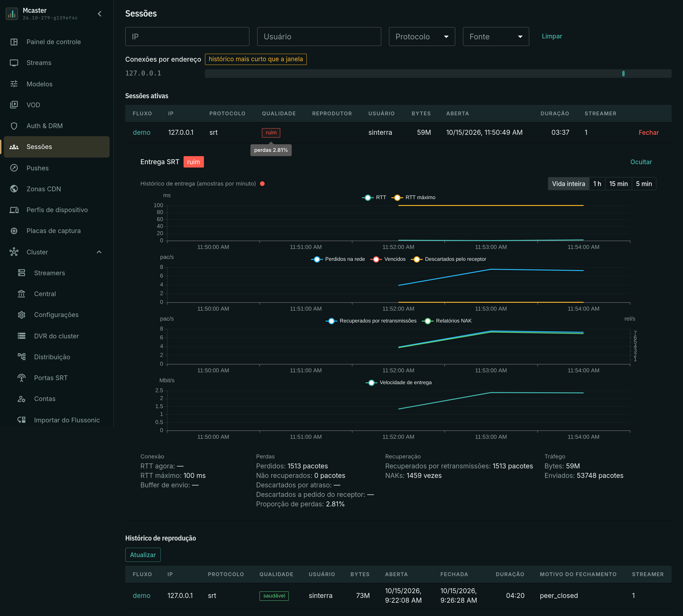Screen dimensions: 683x616
Task: Open the Configurações gear icon
Action: tap(22, 315)
